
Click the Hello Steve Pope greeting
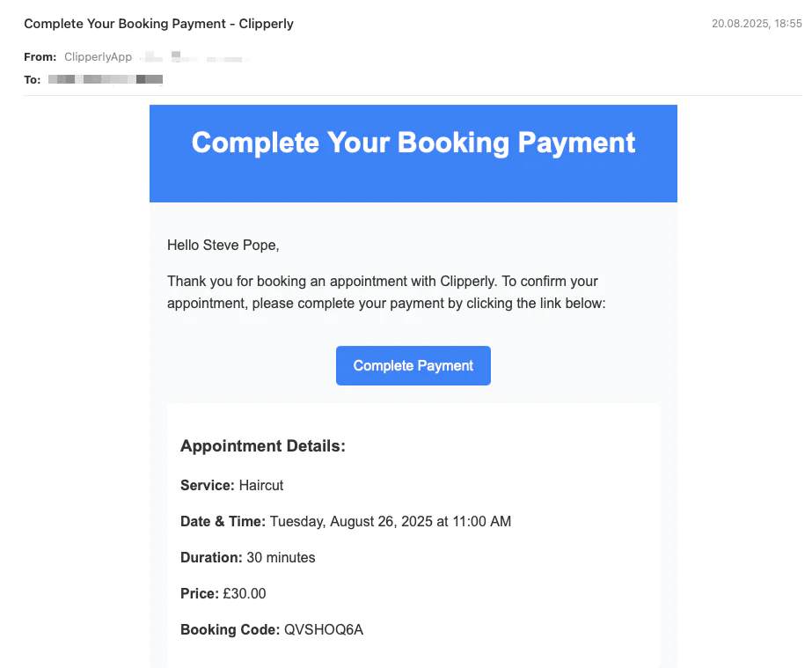(x=223, y=246)
